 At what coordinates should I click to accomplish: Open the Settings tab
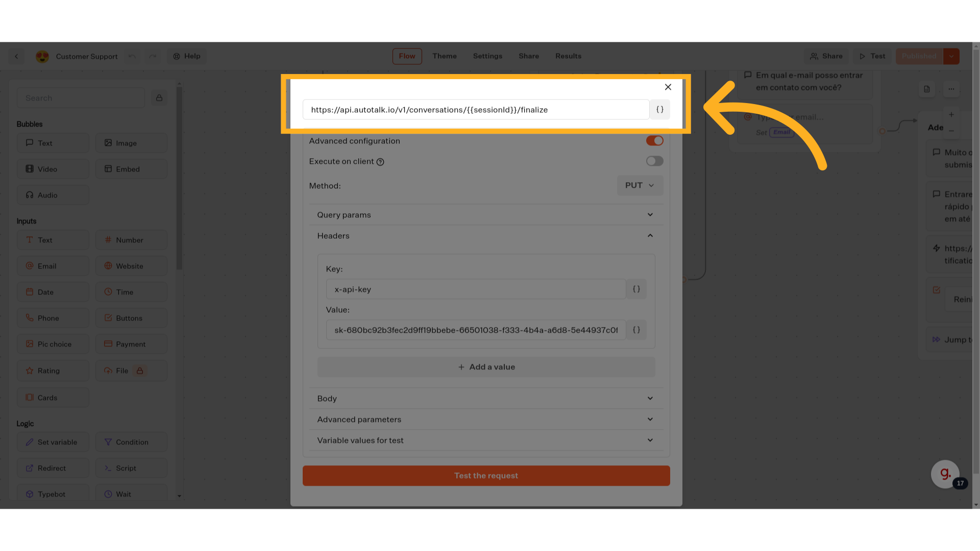[487, 56]
